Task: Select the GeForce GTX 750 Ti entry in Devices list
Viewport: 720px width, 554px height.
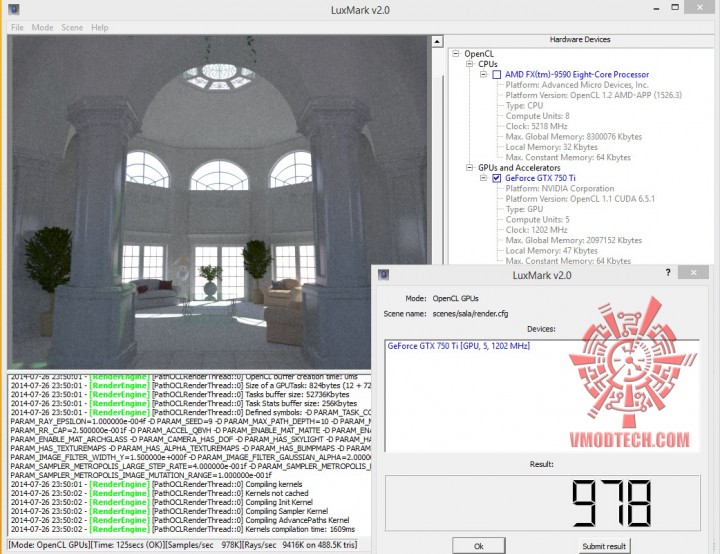Action: pos(458,346)
